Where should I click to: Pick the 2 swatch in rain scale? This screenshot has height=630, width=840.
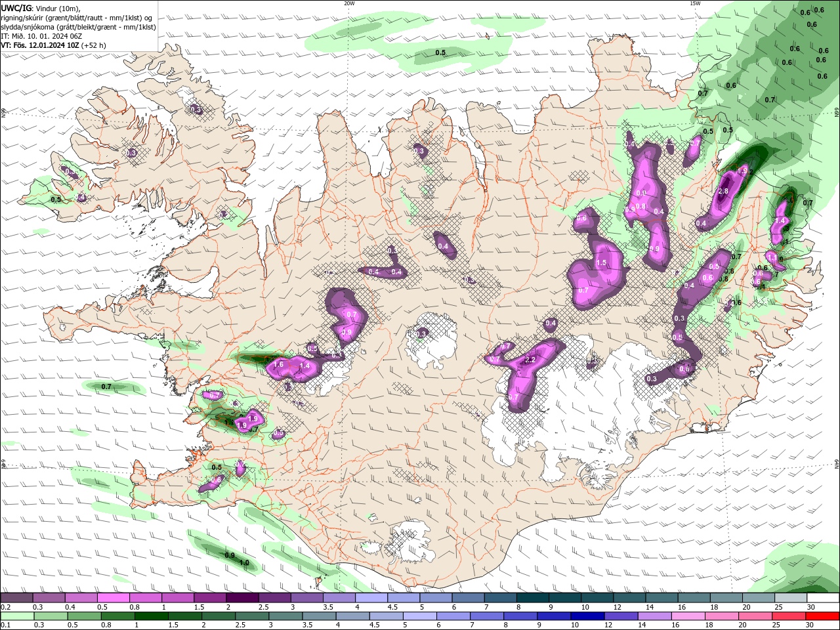(219, 616)
